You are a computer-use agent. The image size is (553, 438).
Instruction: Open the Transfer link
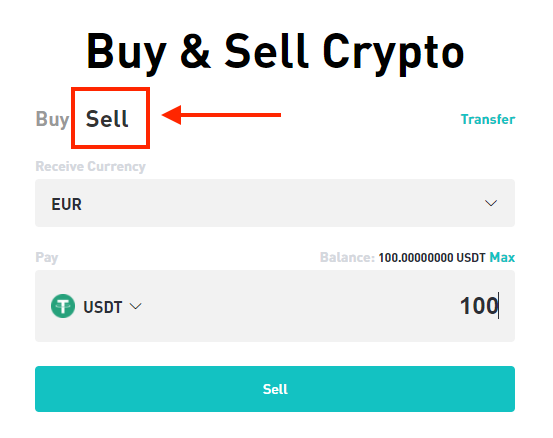click(x=488, y=119)
